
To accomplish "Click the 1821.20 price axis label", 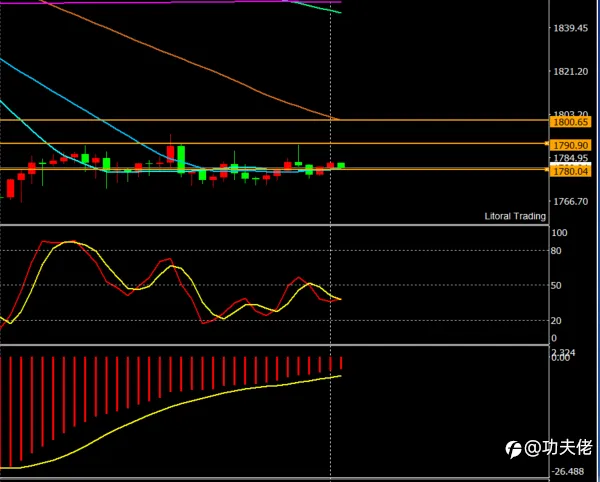I will [571, 72].
